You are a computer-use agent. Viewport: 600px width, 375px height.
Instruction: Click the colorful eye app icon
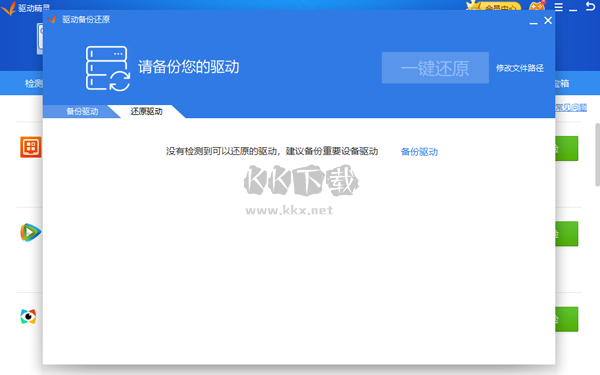(x=28, y=316)
